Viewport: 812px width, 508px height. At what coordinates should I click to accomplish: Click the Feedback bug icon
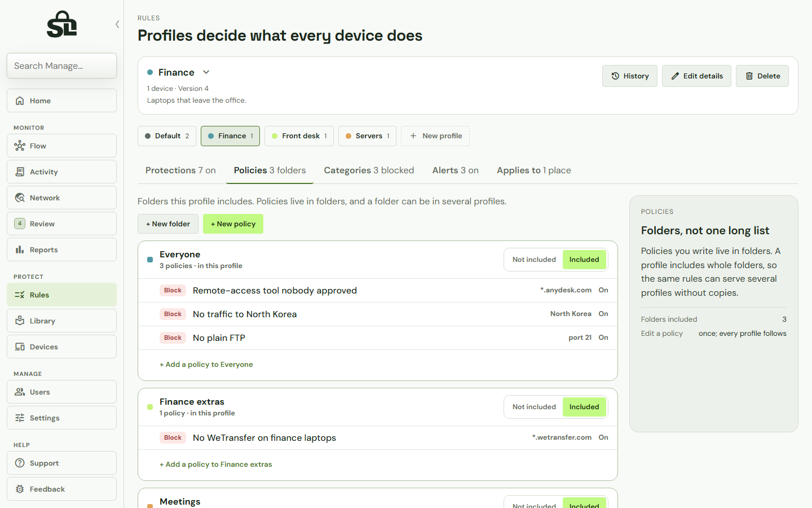click(x=20, y=489)
